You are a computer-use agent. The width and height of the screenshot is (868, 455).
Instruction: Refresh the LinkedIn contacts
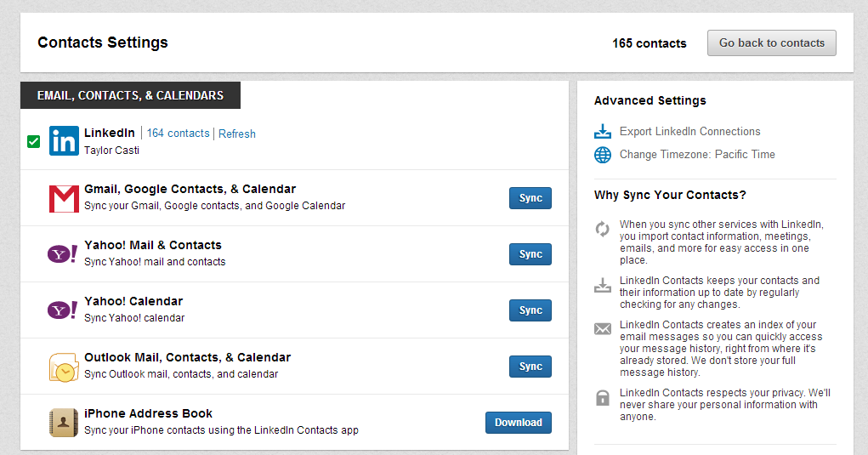[x=237, y=134]
